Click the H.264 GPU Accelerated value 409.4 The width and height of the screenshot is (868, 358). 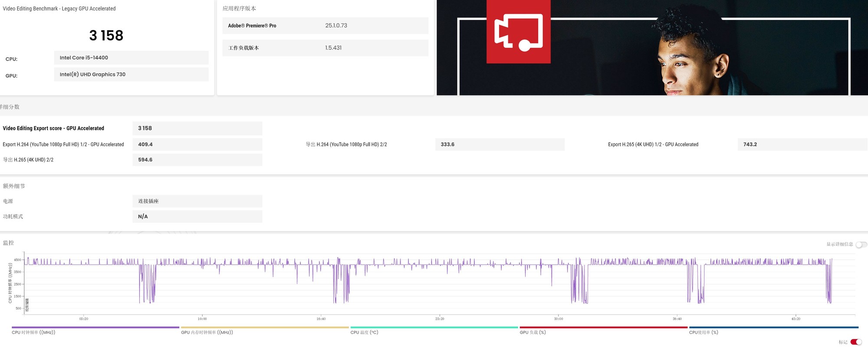tap(197, 144)
